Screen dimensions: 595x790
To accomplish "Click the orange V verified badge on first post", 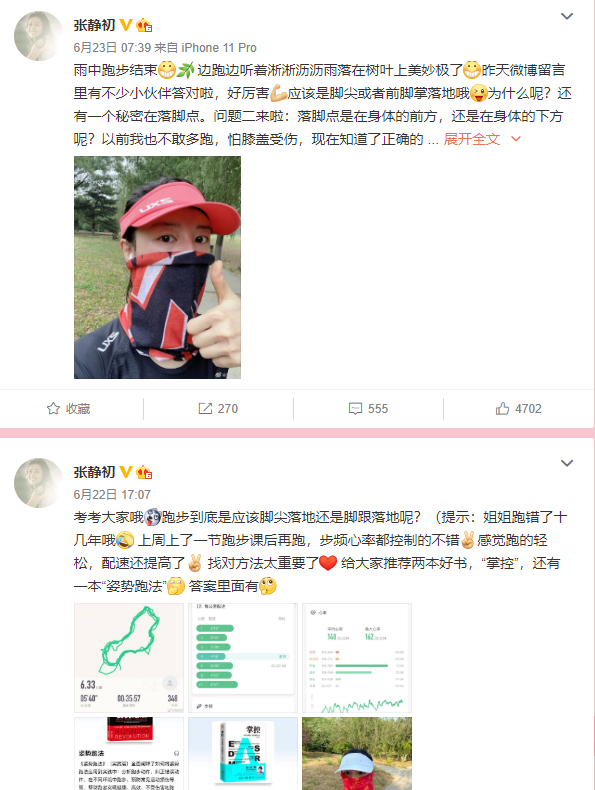I will click(126, 25).
